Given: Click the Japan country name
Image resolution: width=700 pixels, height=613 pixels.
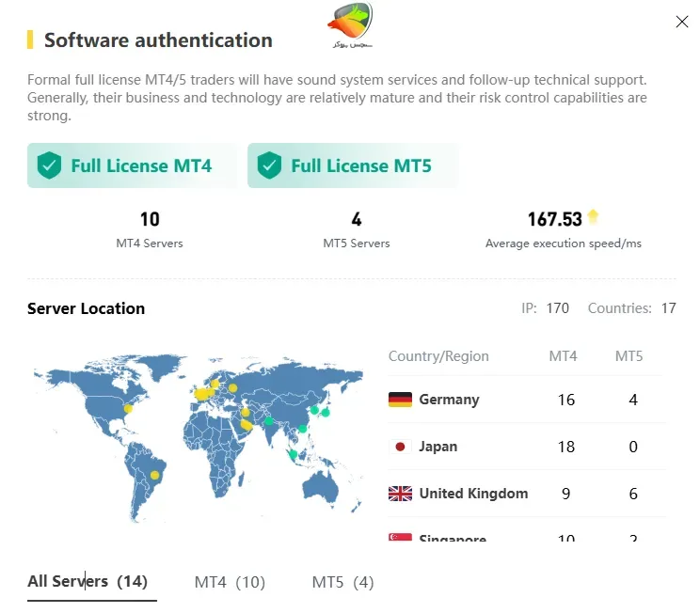Looking at the screenshot, I should (437, 447).
